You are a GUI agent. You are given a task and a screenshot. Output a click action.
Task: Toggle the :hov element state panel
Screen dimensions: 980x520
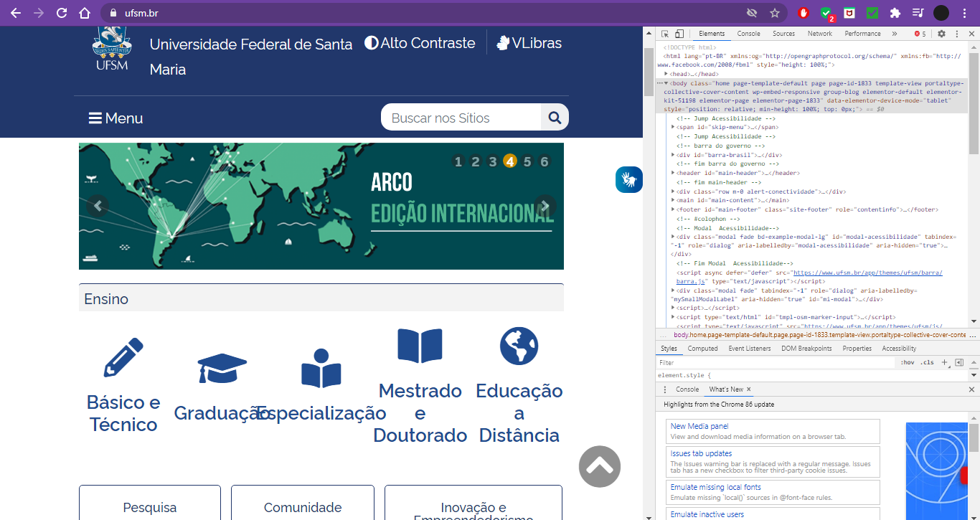click(908, 363)
